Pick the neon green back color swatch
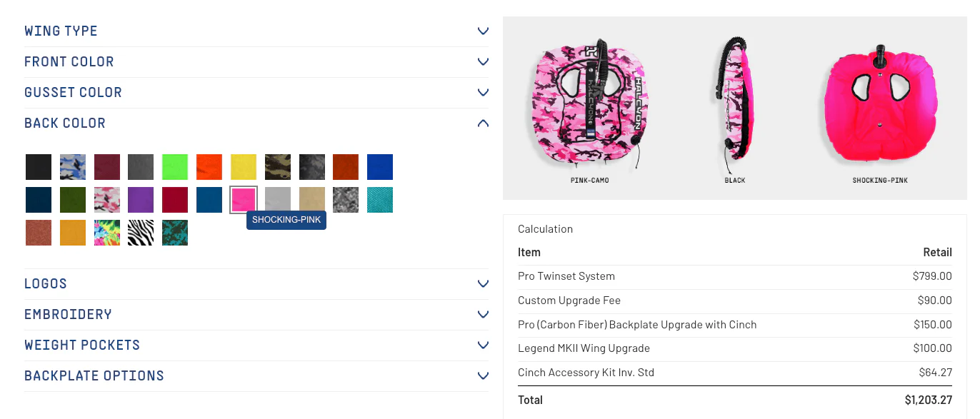The width and height of the screenshot is (980, 419). click(175, 167)
